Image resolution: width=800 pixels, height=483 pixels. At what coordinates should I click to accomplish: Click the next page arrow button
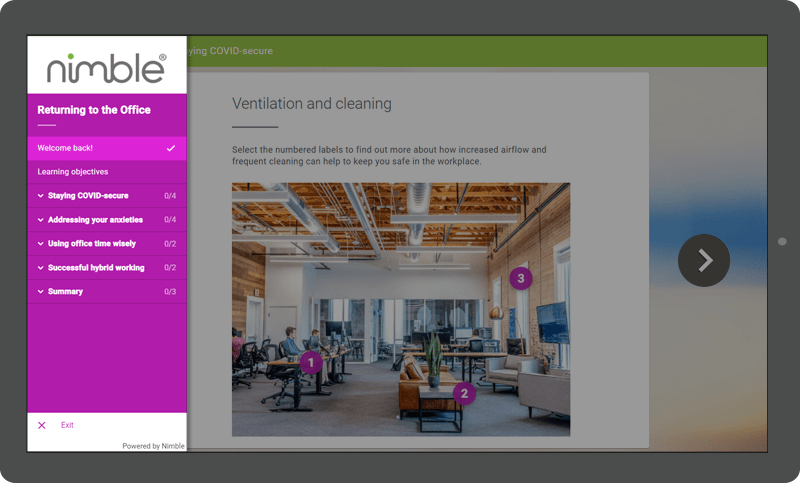[x=704, y=260]
